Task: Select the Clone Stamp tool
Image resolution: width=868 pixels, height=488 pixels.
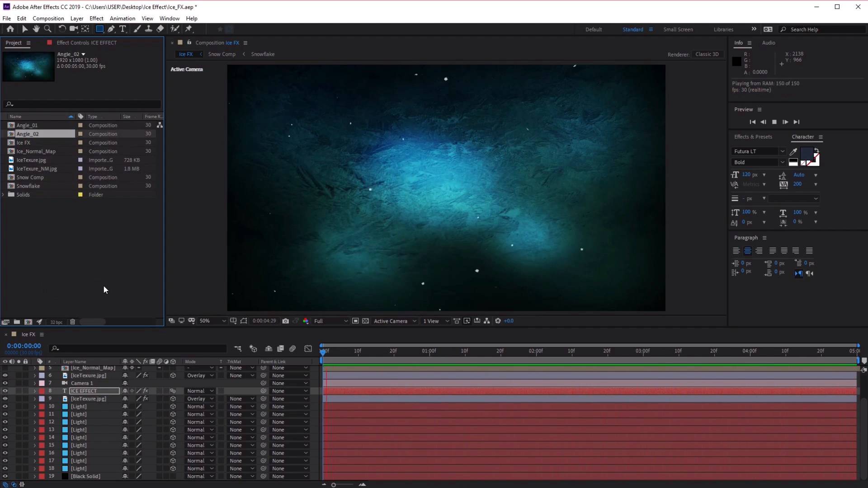Action: tap(149, 28)
